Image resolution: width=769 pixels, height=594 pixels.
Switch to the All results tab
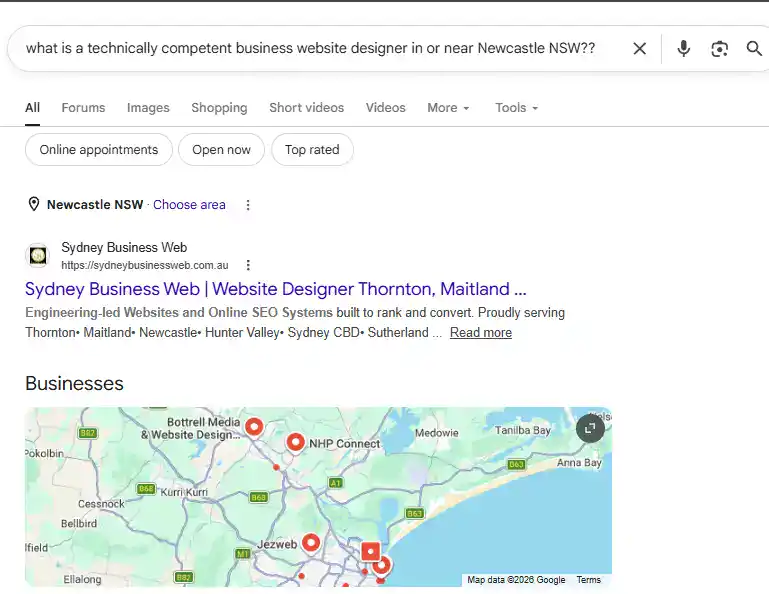(32, 108)
